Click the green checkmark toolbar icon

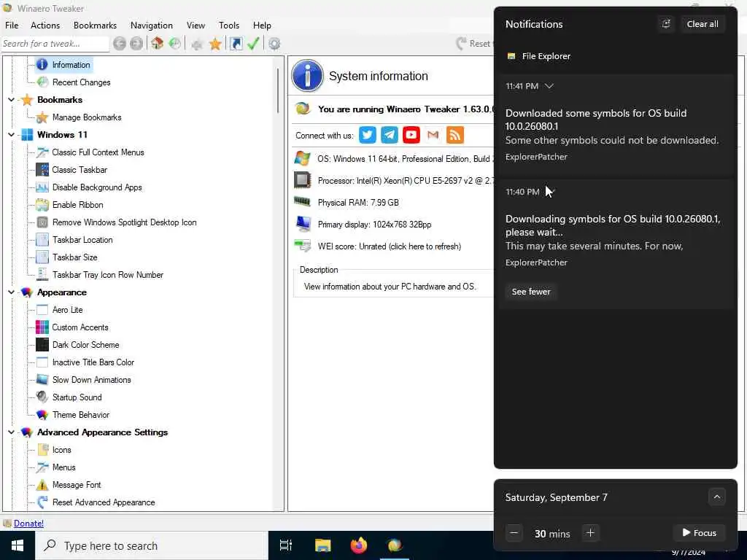pyautogui.click(x=253, y=44)
